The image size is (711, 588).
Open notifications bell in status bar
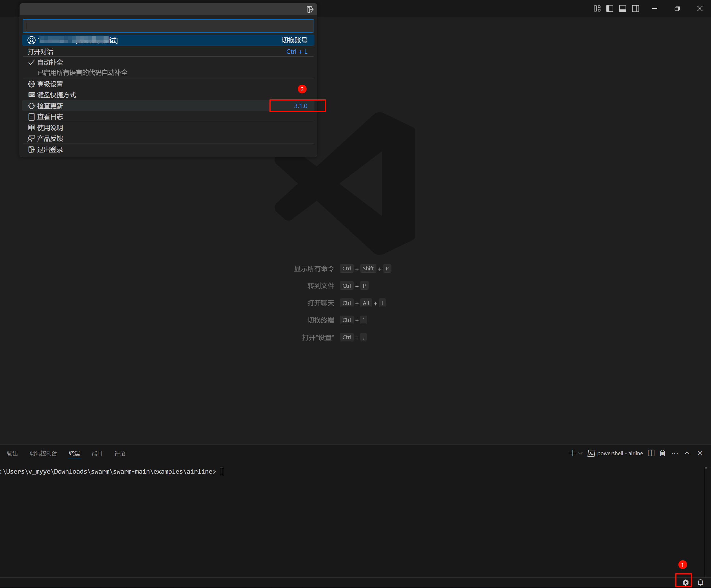pyautogui.click(x=701, y=583)
